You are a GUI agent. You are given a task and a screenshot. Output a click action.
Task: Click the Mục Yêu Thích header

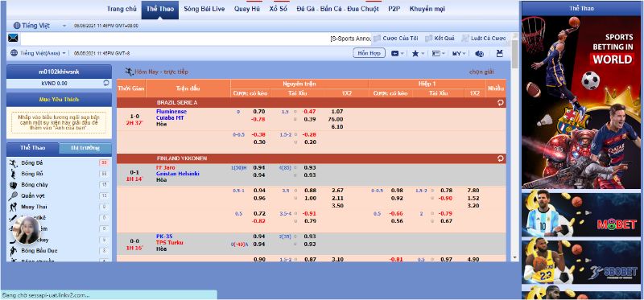click(59, 100)
